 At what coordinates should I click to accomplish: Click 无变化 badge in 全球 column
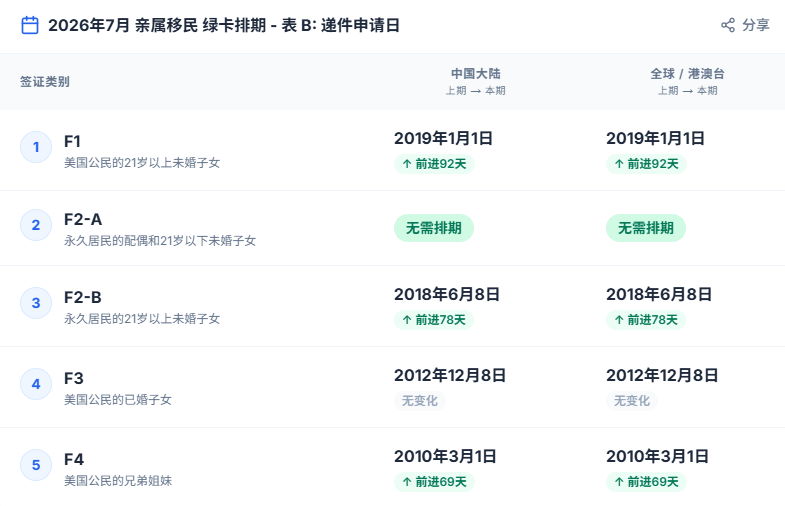point(632,401)
